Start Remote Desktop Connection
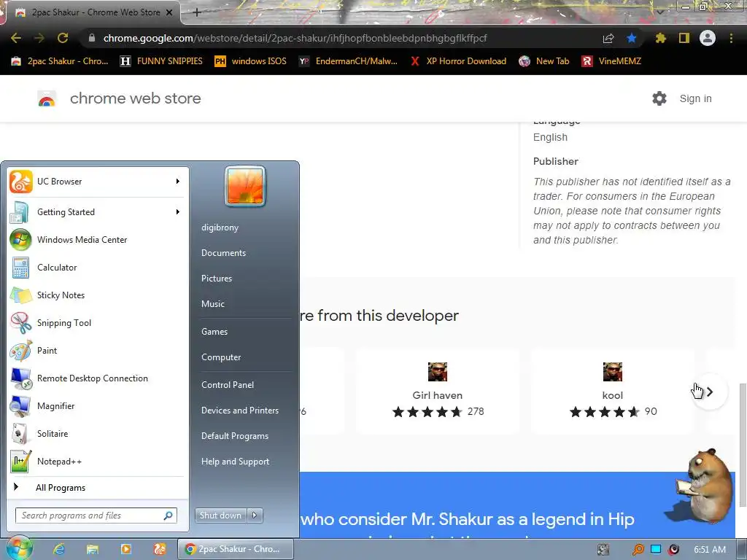This screenshot has width=747, height=560. [97, 378]
